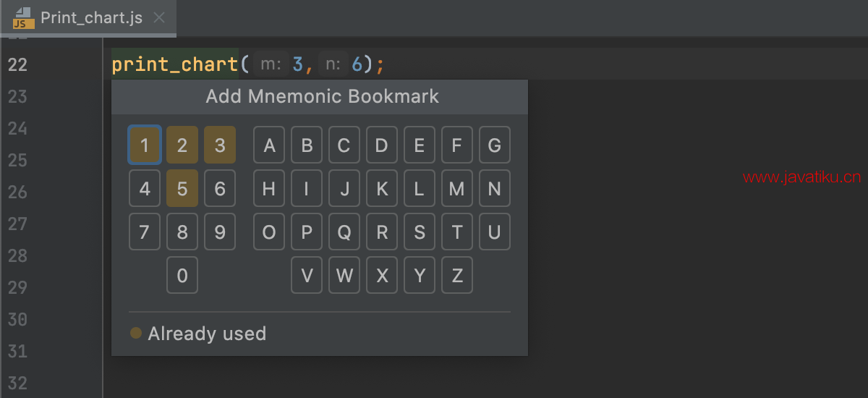This screenshot has width=868, height=398.
Task: Click the JS file icon on tab
Action: (x=22, y=18)
